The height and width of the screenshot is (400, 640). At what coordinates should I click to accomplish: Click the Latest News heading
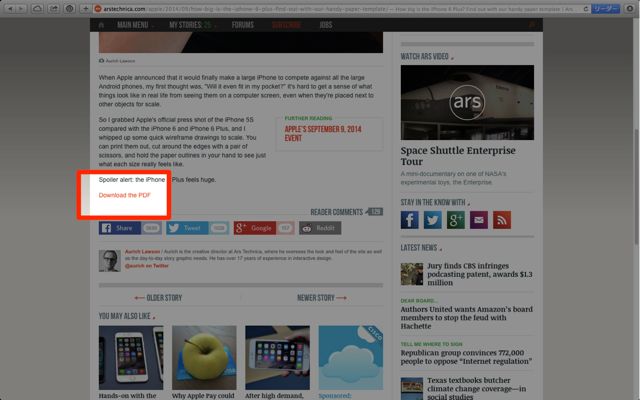point(419,248)
